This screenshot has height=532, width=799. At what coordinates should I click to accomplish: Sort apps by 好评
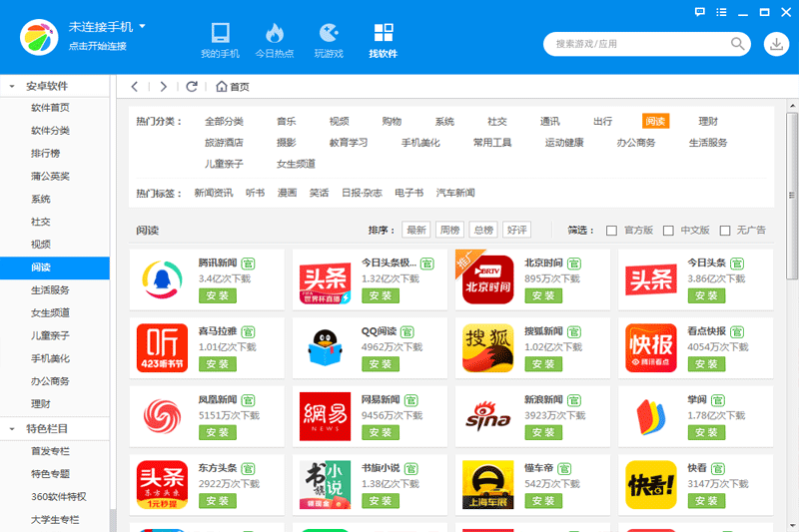(x=516, y=231)
